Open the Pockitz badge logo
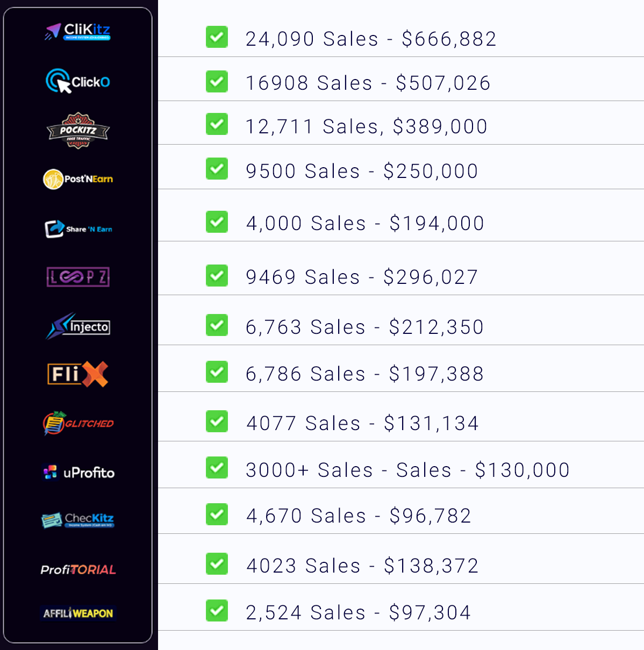644x650 pixels. pos(78,131)
